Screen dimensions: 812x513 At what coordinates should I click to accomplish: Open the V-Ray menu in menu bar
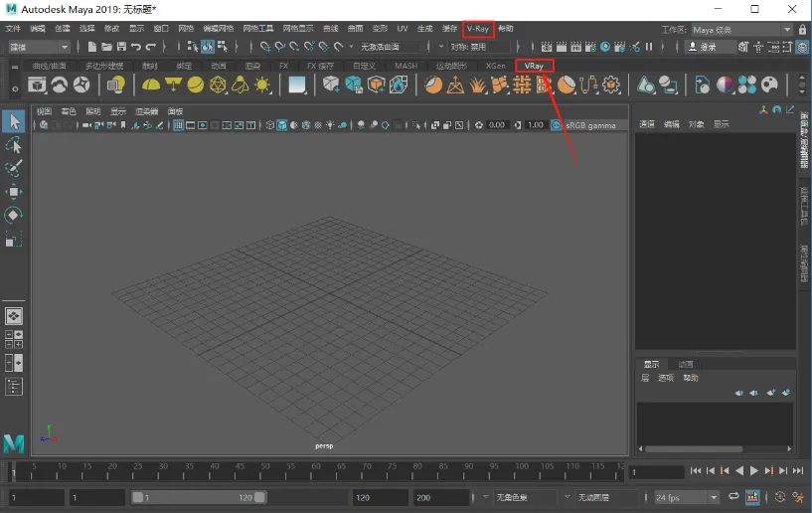(478, 29)
